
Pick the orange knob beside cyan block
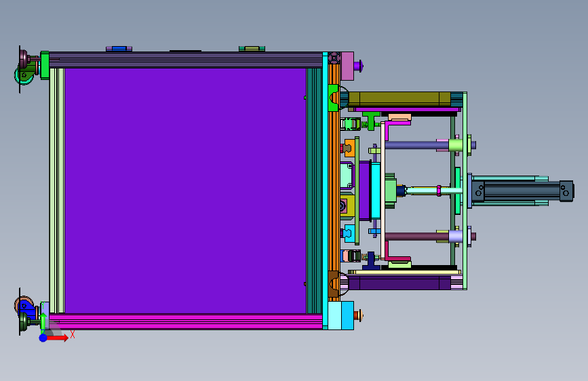click(358, 315)
